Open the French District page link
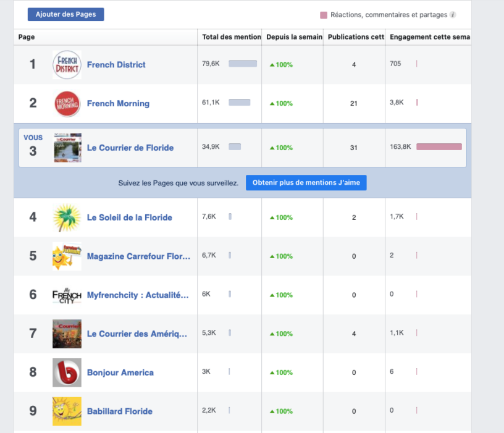Image resolution: width=504 pixels, height=433 pixels. (x=116, y=65)
